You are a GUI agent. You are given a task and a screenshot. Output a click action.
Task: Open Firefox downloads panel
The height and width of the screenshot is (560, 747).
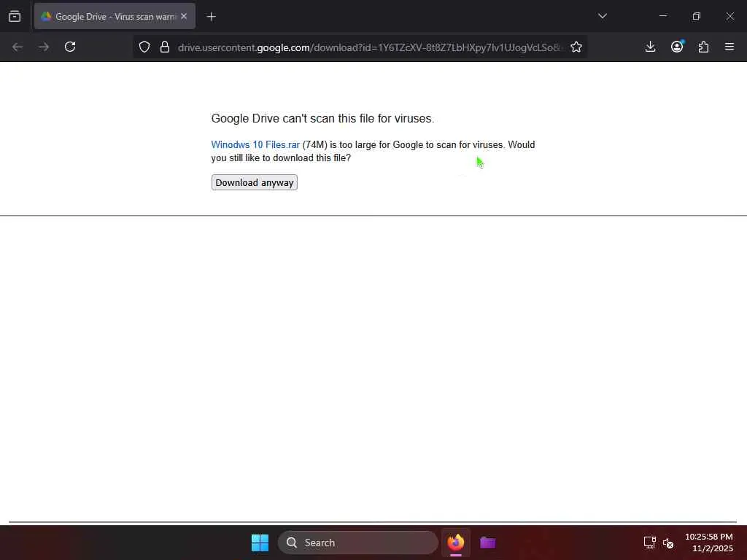(650, 47)
